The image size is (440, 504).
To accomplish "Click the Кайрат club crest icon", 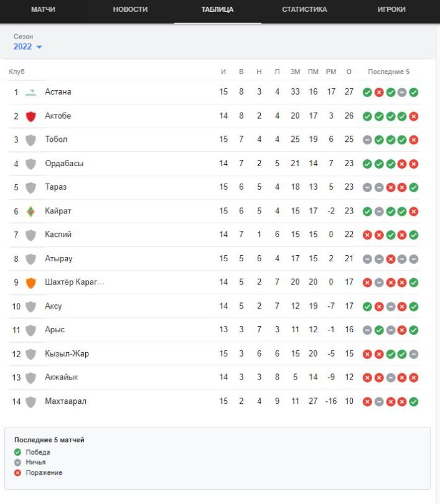I will click(x=31, y=211).
